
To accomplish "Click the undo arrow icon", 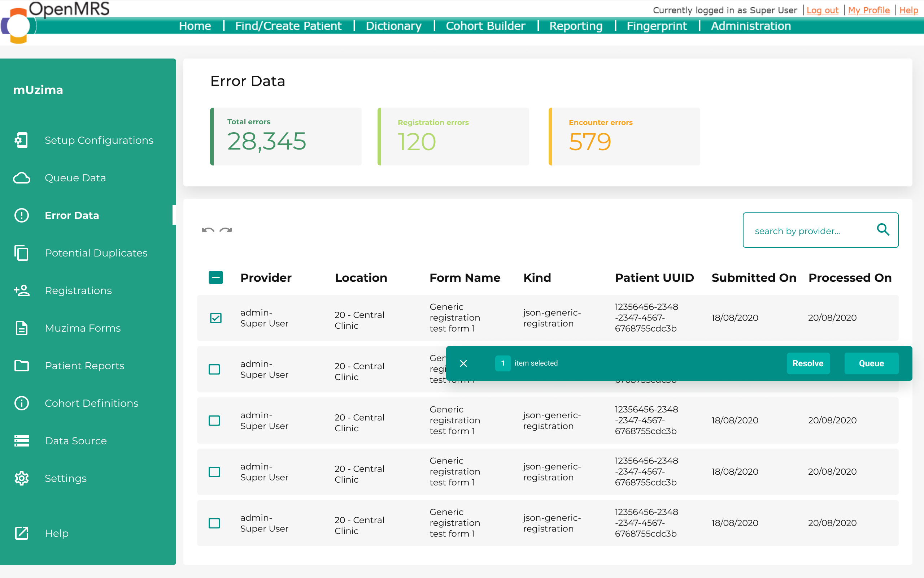I will (208, 230).
